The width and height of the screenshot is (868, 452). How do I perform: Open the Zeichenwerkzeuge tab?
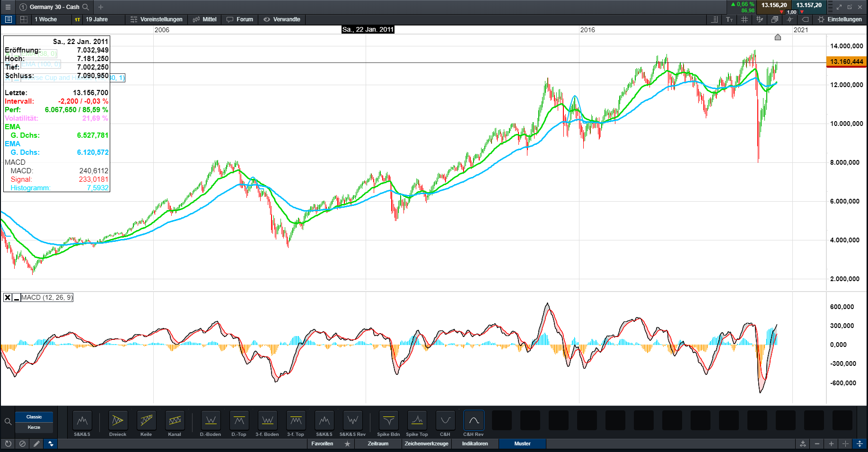pos(426,444)
